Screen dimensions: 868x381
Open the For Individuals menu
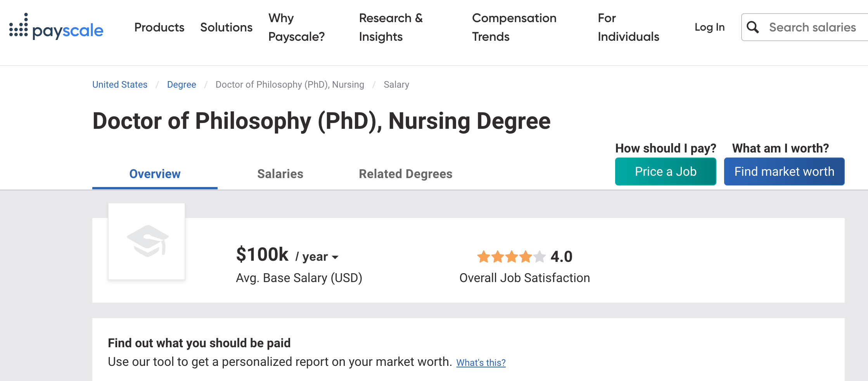628,27
